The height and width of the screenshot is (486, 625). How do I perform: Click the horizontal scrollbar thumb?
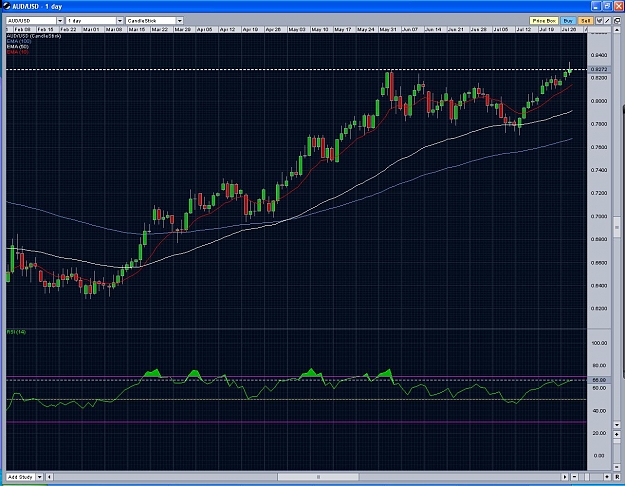[318, 477]
